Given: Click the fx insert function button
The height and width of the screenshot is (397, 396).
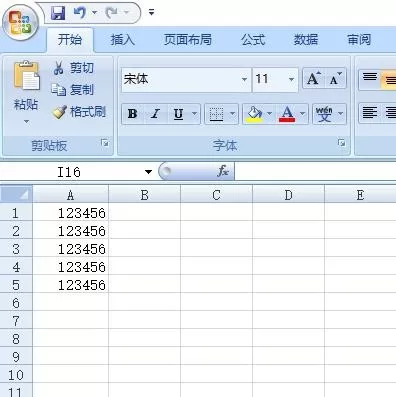Looking at the screenshot, I should [223, 171].
